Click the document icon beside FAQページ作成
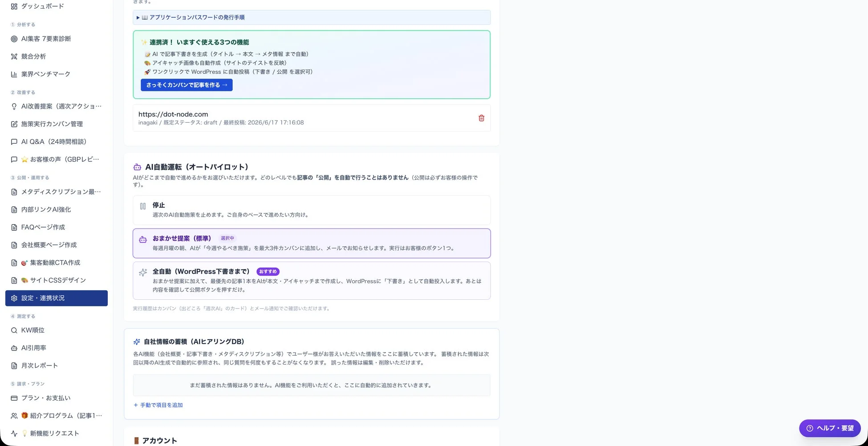 [14, 227]
